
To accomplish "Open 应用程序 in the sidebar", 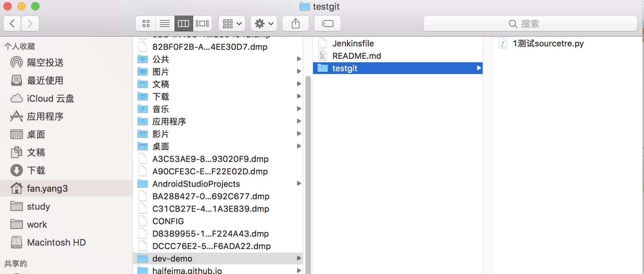I will [x=66, y=116].
